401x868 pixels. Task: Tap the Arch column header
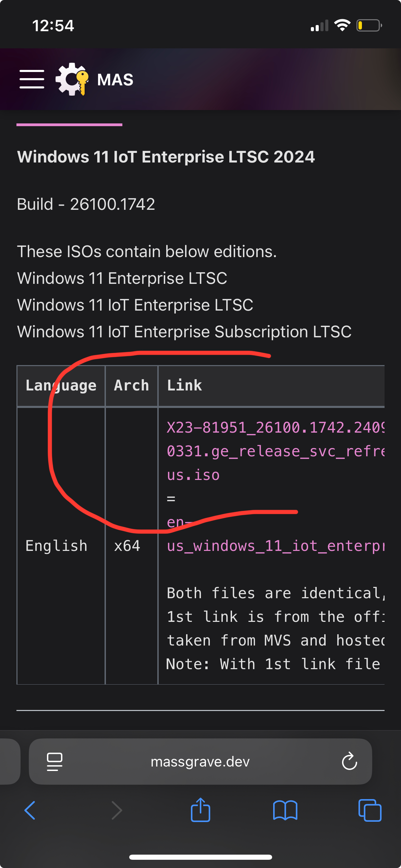132,386
